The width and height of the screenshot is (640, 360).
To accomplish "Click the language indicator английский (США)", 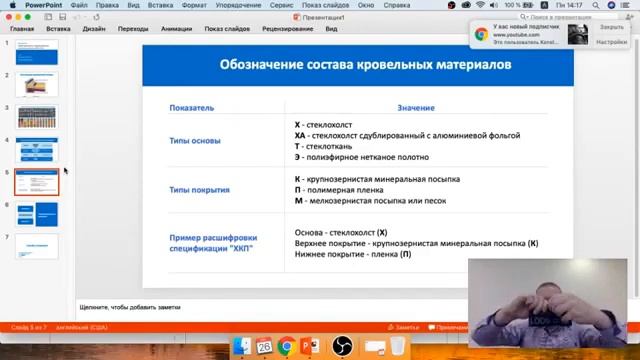I will coord(82,327).
